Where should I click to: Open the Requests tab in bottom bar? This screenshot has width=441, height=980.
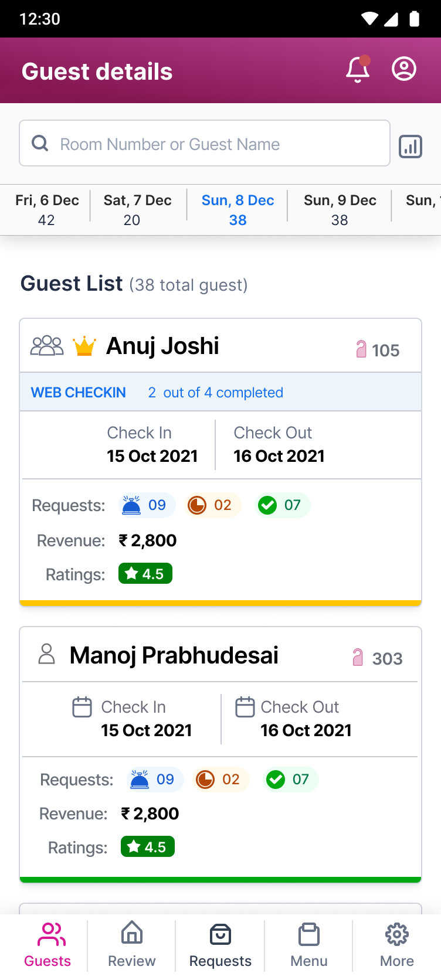point(220,945)
